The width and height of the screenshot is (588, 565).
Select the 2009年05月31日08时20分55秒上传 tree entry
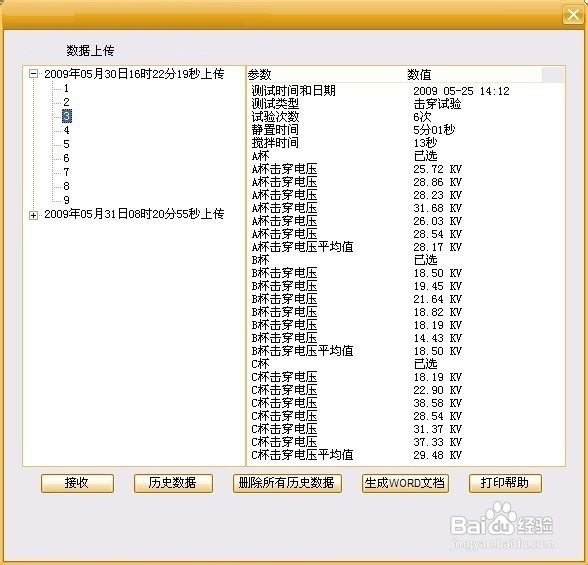[134, 214]
